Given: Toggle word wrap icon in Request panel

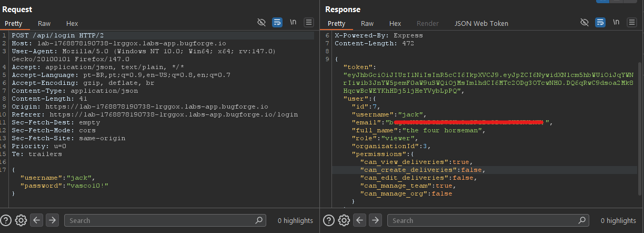Looking at the screenshot, I should (x=277, y=23).
